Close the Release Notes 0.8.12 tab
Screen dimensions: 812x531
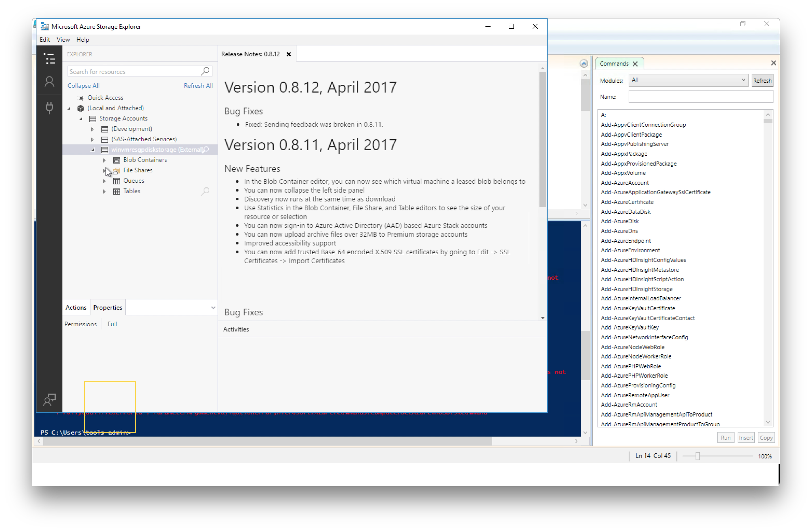point(289,54)
